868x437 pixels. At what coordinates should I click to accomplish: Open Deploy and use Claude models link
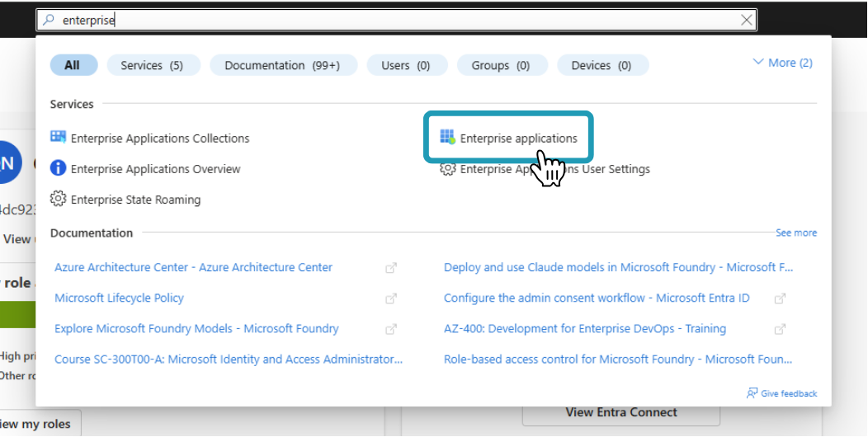[618, 267]
